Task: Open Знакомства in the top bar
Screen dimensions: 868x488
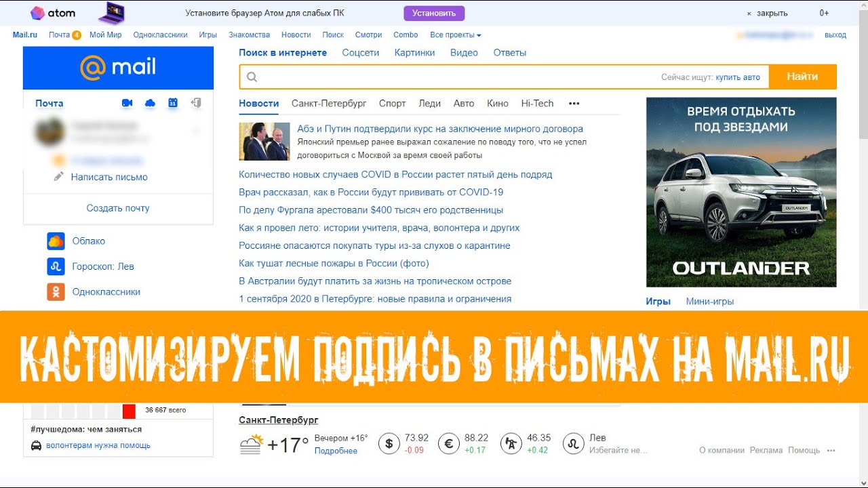Action: tap(249, 35)
